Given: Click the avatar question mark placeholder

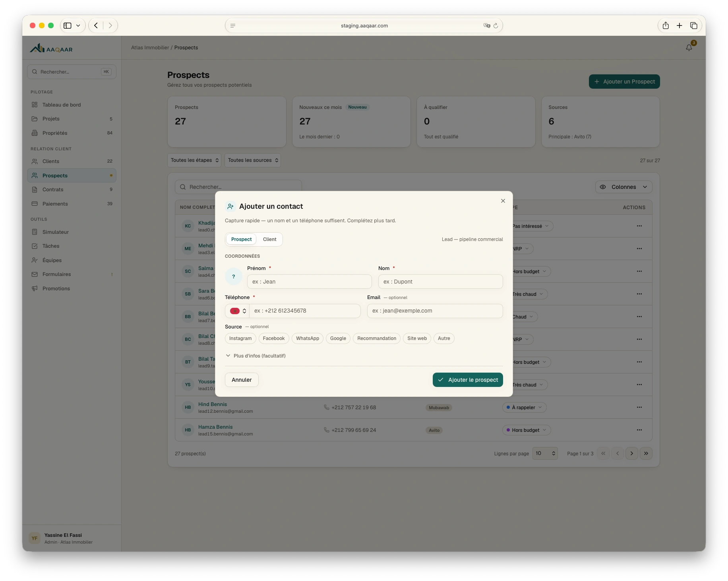Looking at the screenshot, I should point(234,276).
